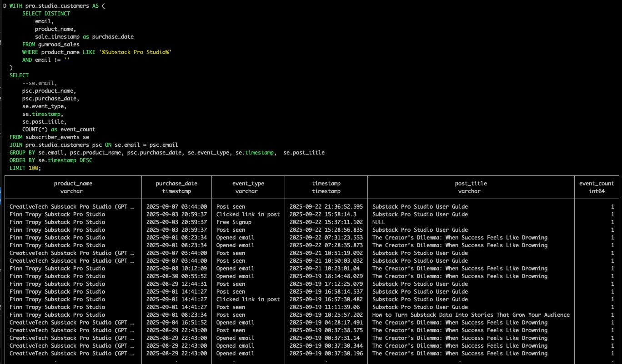Click 'Substack Pro Studio User Guide' in the 17:12:25.079 row
Image resolution: width=622 pixels, height=364 pixels.
pos(420,284)
